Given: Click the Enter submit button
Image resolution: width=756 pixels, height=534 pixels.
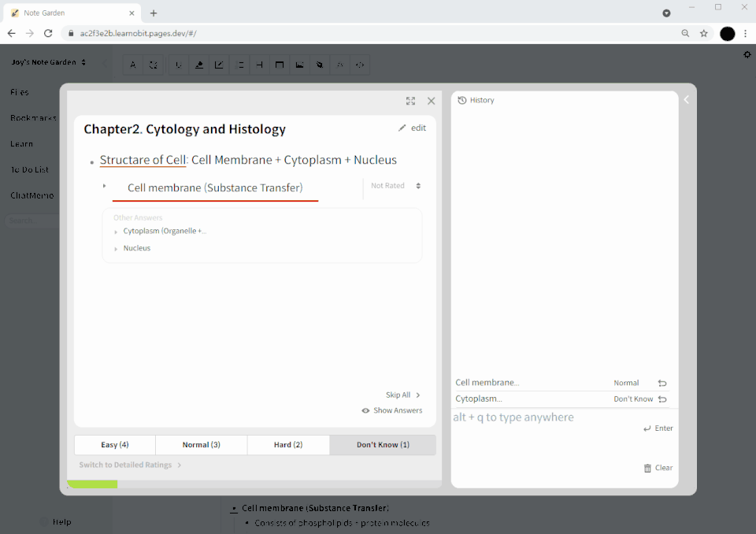Looking at the screenshot, I should (658, 428).
